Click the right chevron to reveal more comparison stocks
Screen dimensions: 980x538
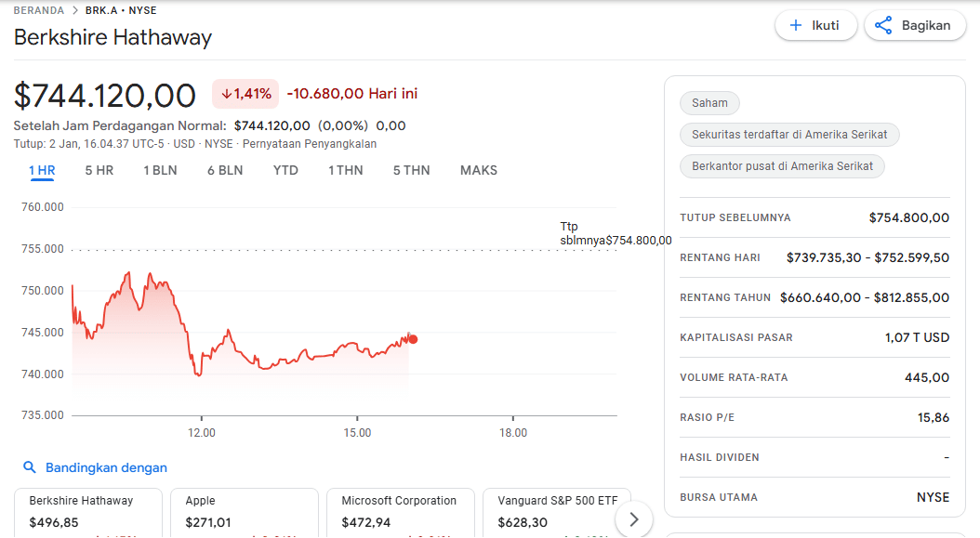(633, 518)
